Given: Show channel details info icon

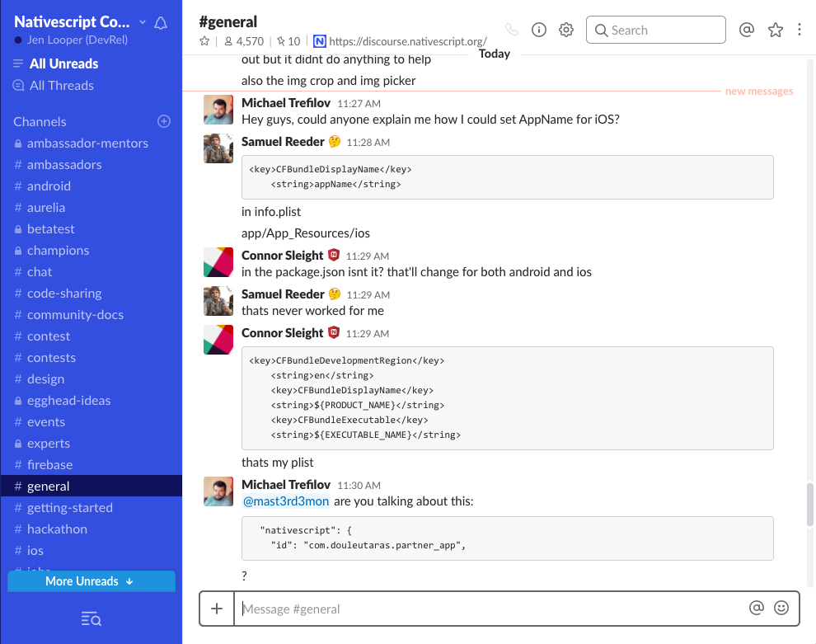Looking at the screenshot, I should coord(539,30).
